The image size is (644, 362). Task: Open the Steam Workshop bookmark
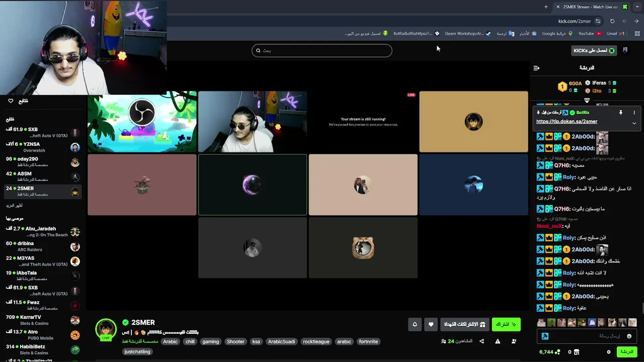point(467,34)
